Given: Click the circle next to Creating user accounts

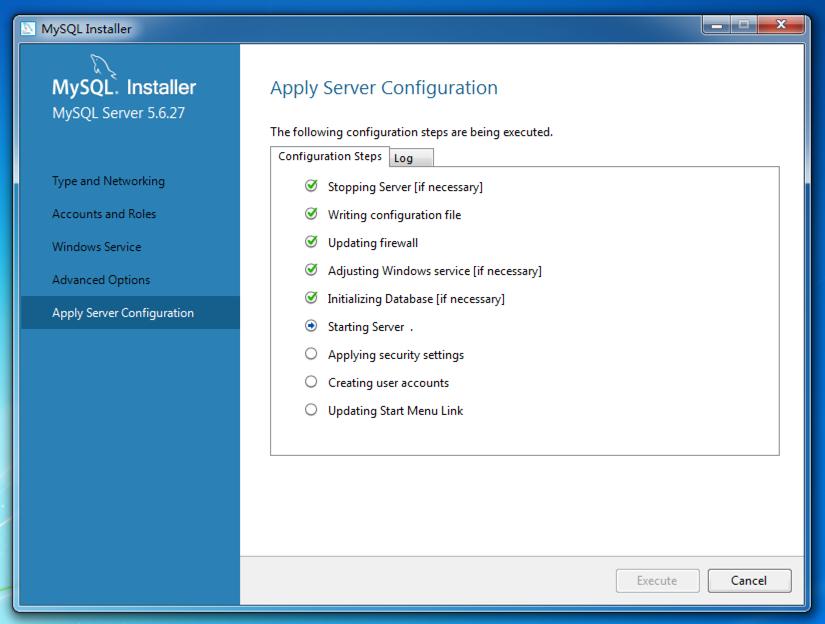Looking at the screenshot, I should [310, 383].
